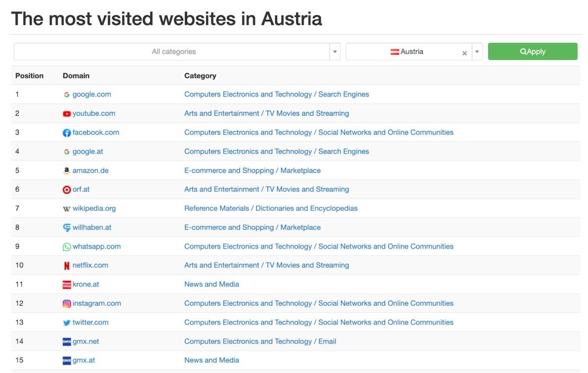Click the Wikipedia favicon beside wikipedia.org
The height and width of the screenshot is (373, 588).
point(67,209)
